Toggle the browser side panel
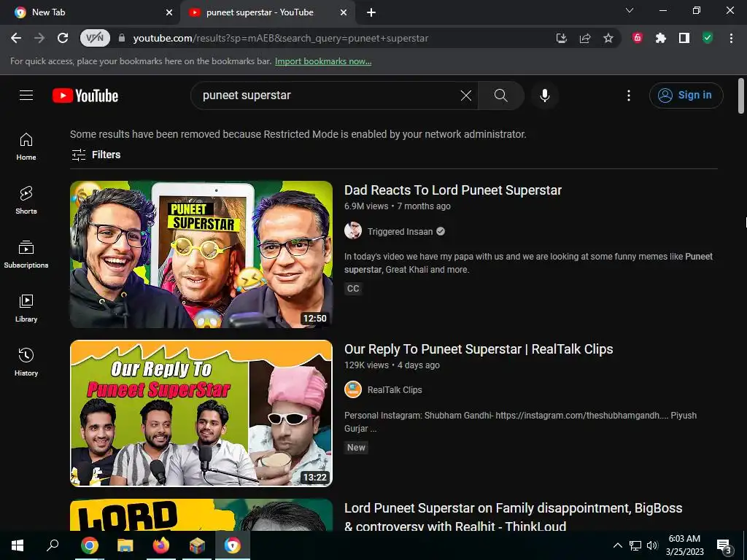 point(684,38)
